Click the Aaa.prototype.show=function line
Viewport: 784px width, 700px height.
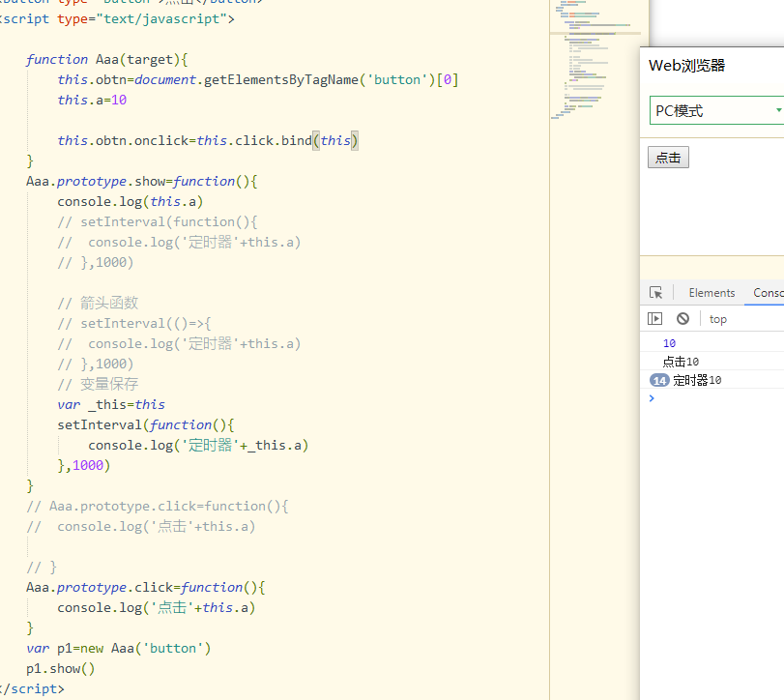[x=141, y=182]
